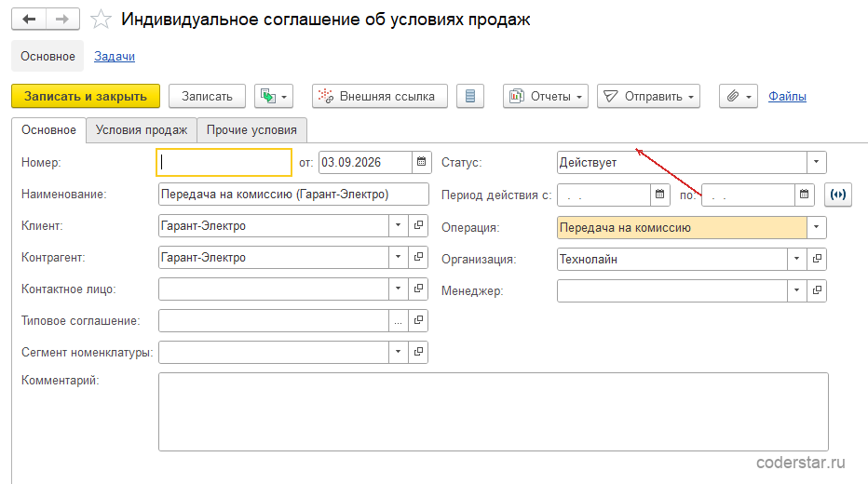The width and height of the screenshot is (868, 484).
Task: Switch to the Основное tab
Action: point(48,130)
